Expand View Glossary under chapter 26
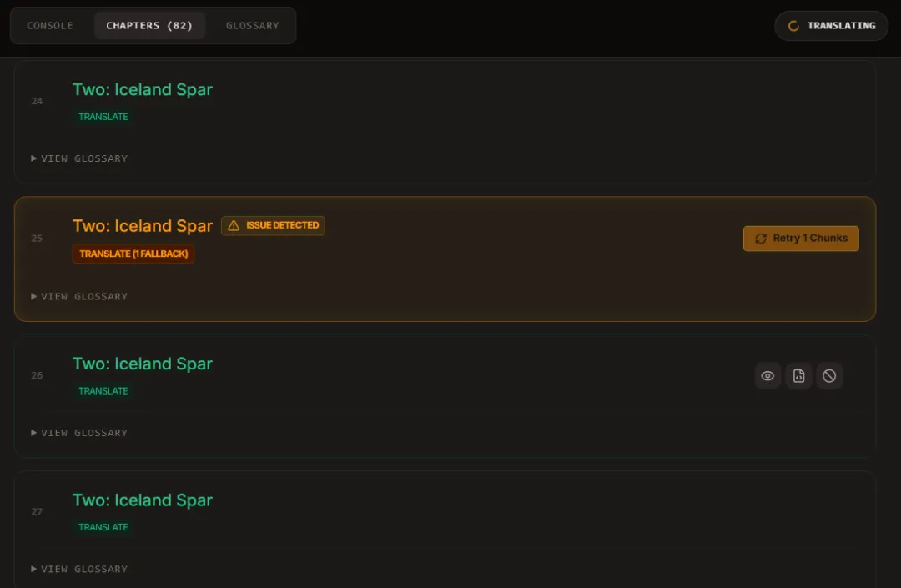 coord(79,433)
